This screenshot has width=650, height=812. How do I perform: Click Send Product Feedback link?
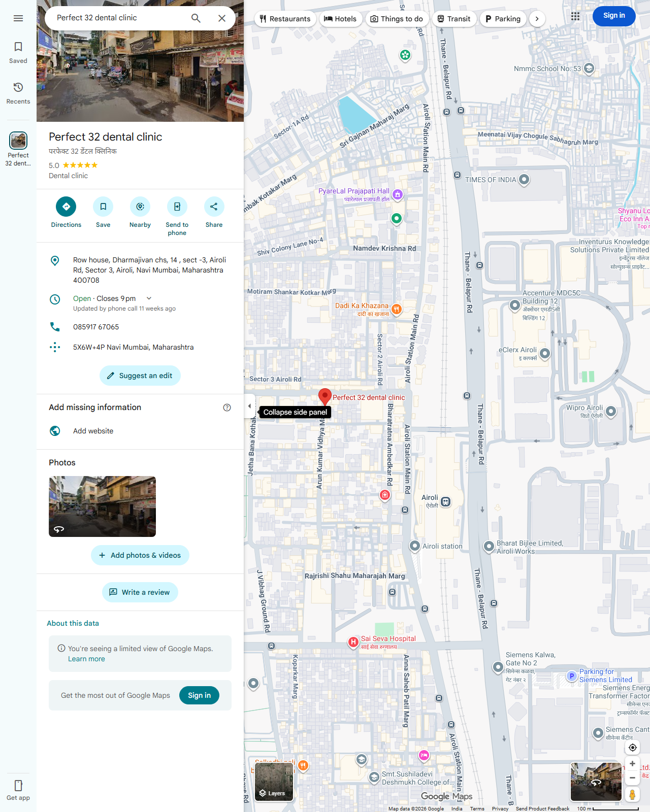pyautogui.click(x=542, y=808)
